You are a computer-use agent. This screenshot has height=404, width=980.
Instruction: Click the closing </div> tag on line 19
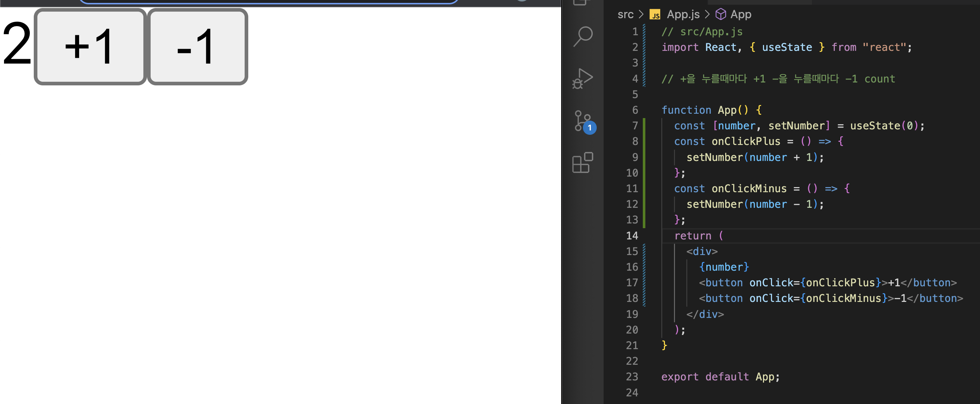tap(705, 314)
